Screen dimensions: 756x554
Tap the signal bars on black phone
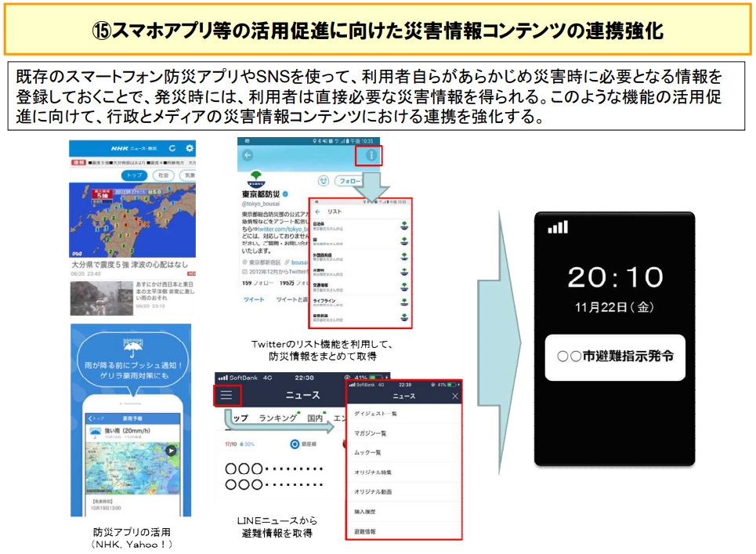click(x=558, y=227)
